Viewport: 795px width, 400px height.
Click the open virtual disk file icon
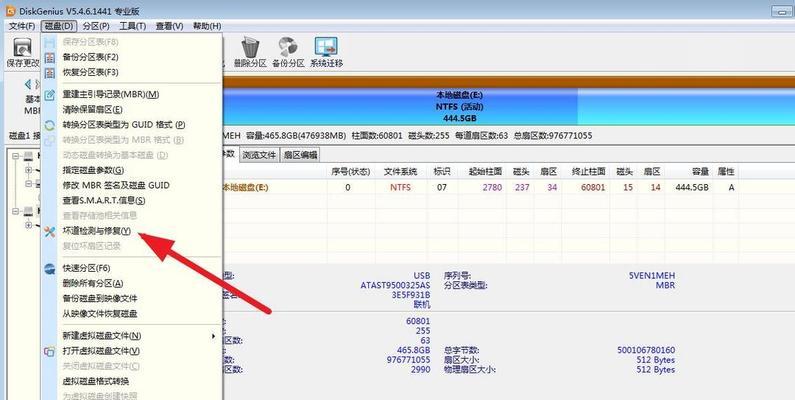(x=50, y=351)
